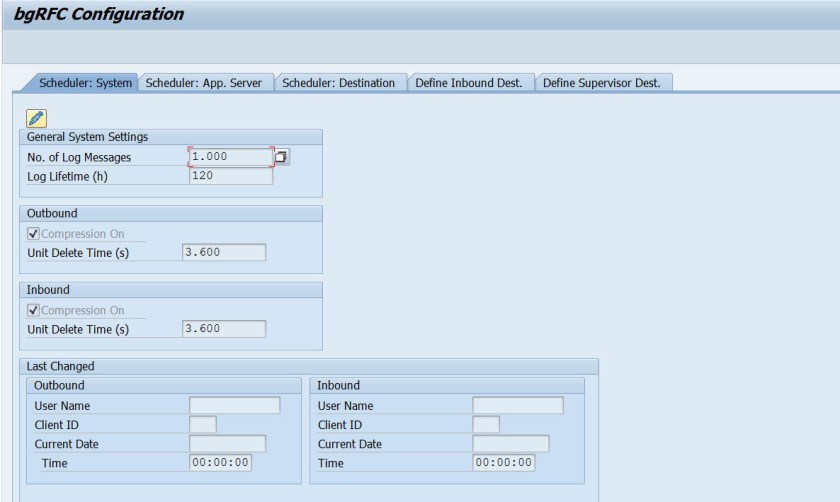Click Inbound Last Changed Current Date field
840x502 pixels.
click(511, 444)
